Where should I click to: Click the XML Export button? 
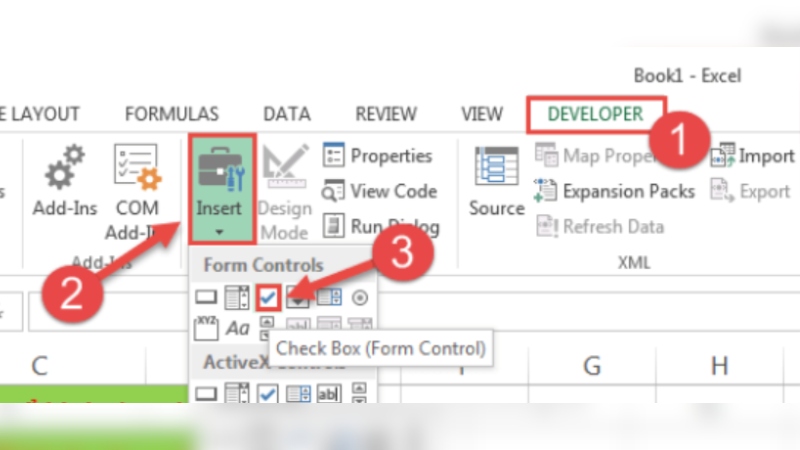point(751,191)
